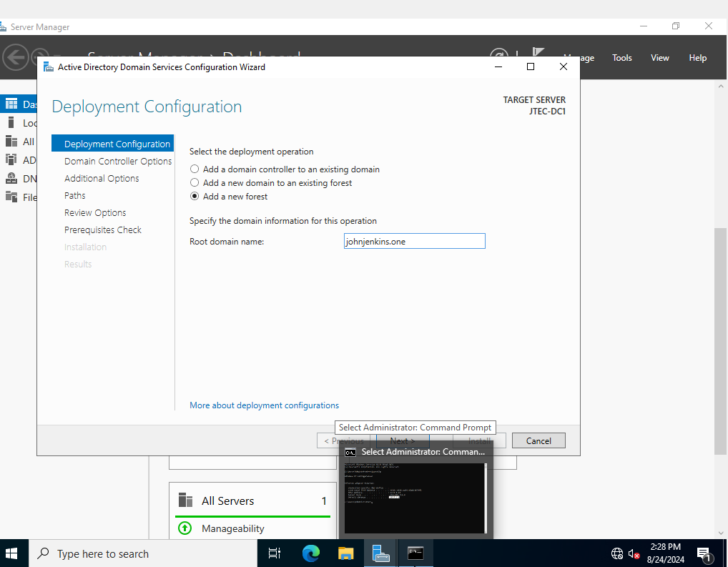Viewport: 728px width, 567px height.
Task: Click the Command Prompt preview thumbnail
Action: coord(415,498)
